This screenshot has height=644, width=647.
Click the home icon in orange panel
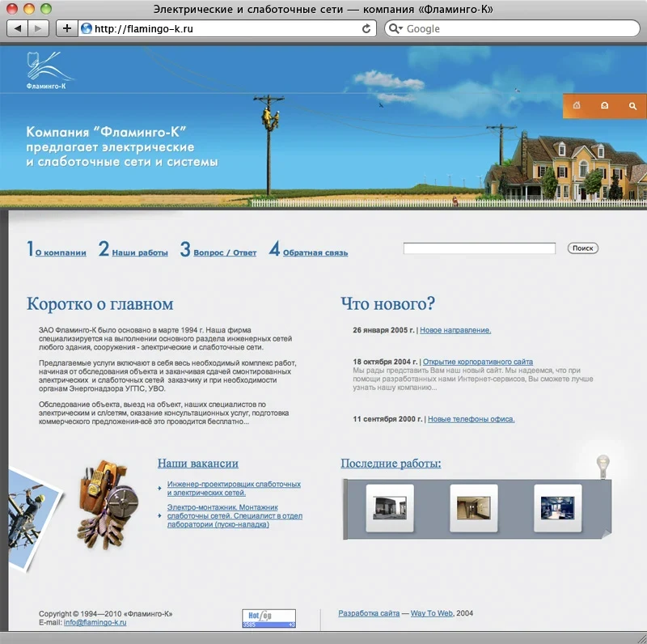click(577, 105)
